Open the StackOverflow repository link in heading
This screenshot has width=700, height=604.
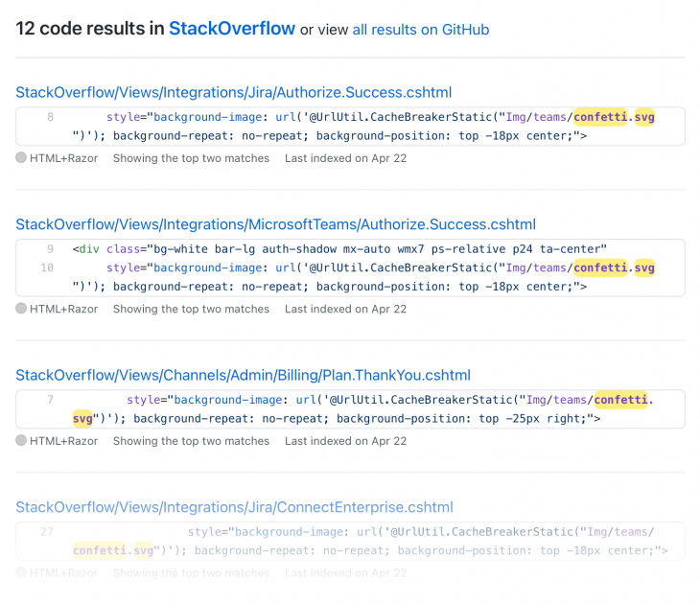click(232, 29)
